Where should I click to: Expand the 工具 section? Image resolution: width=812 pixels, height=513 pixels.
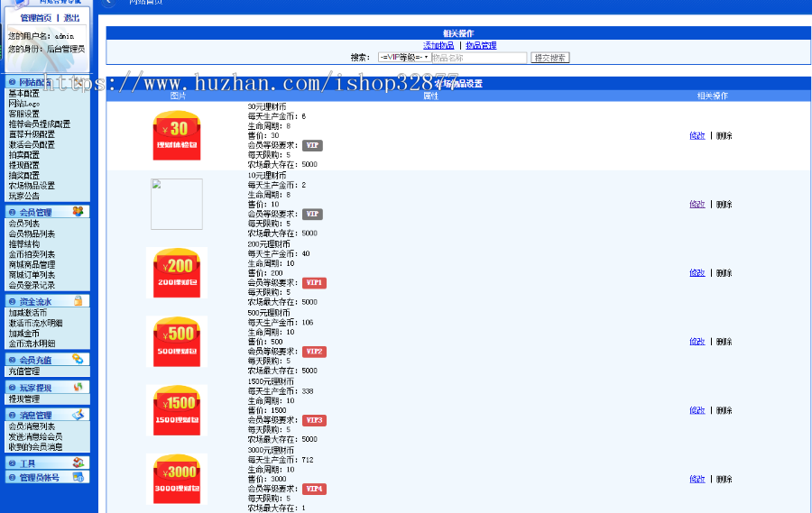pyautogui.click(x=47, y=463)
